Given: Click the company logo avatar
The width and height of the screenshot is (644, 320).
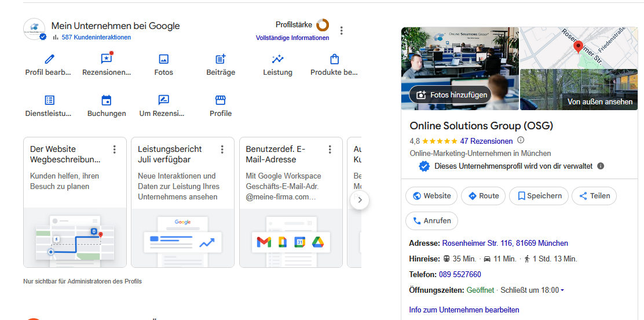Looking at the screenshot, I should (x=35, y=29).
